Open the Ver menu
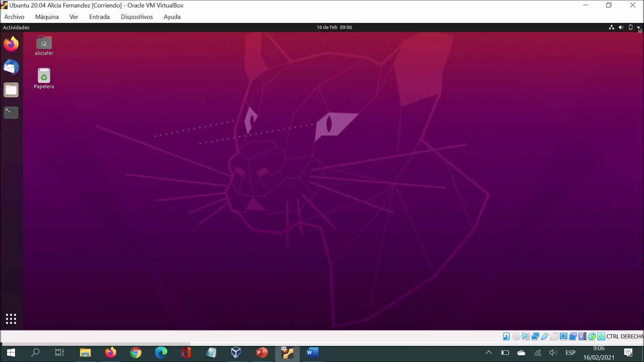644x362 pixels. point(74,17)
